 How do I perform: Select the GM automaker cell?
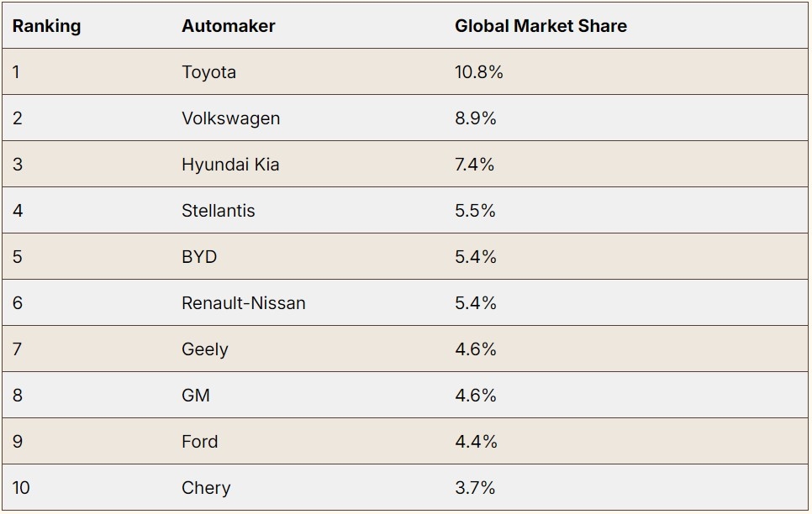click(196, 396)
